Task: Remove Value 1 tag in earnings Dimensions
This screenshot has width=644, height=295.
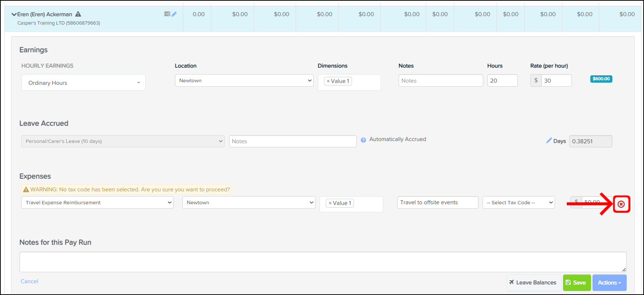Action: 328,81
